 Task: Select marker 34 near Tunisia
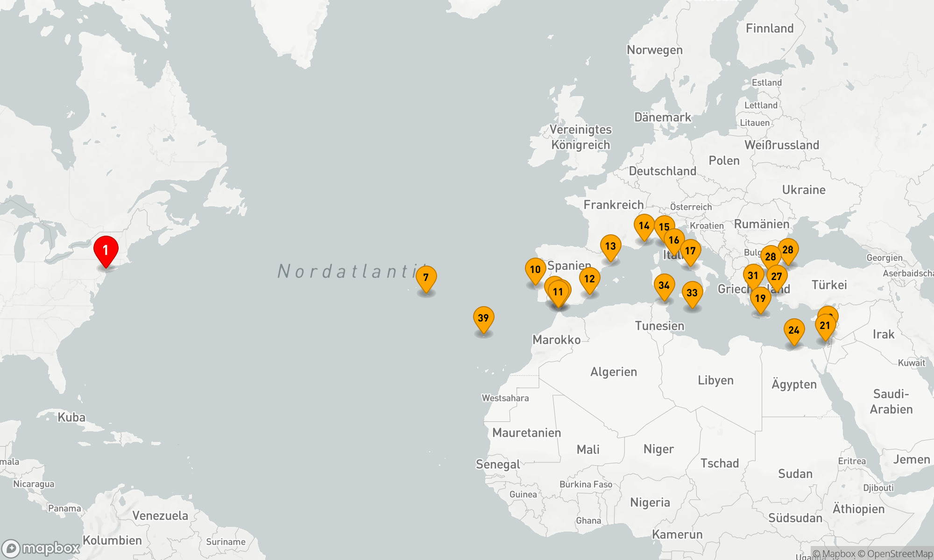click(664, 286)
